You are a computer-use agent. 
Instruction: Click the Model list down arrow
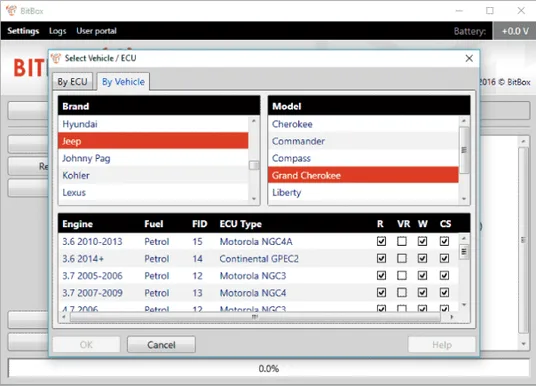[x=464, y=199]
